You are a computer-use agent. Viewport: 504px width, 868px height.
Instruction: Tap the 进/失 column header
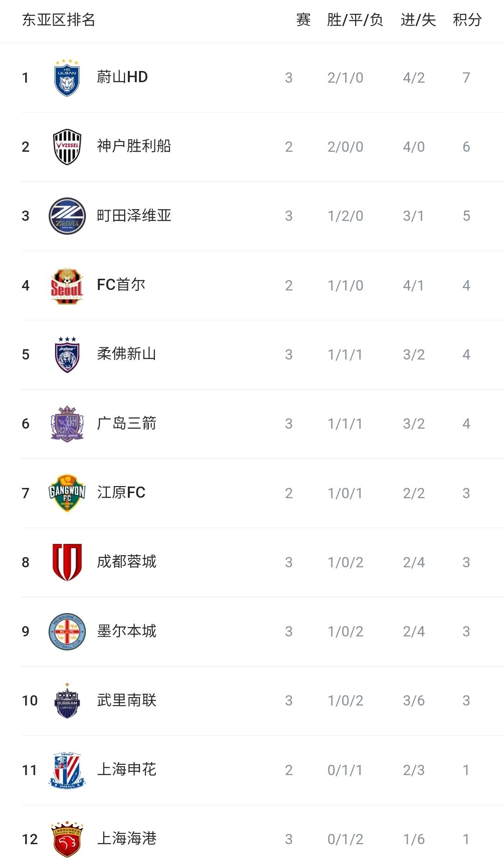pos(418,20)
